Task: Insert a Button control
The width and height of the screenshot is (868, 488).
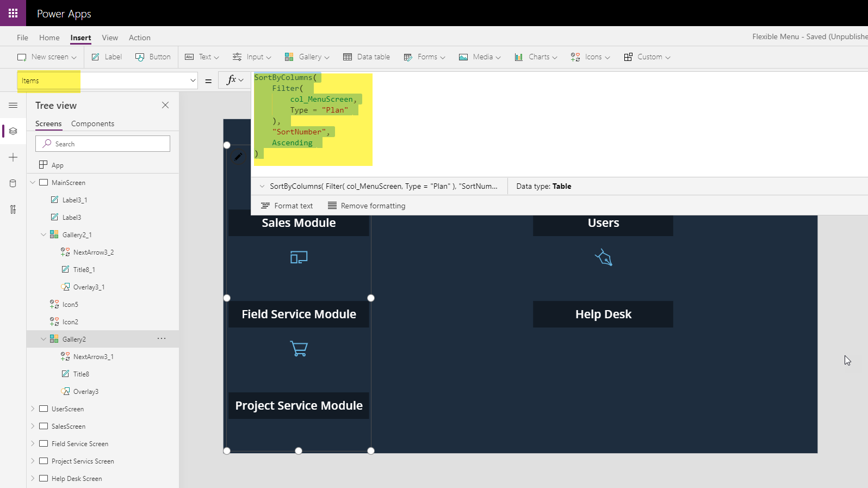Action: click(153, 57)
